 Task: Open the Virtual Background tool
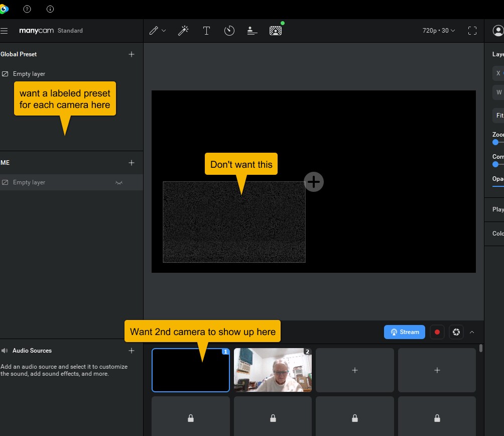[275, 30]
